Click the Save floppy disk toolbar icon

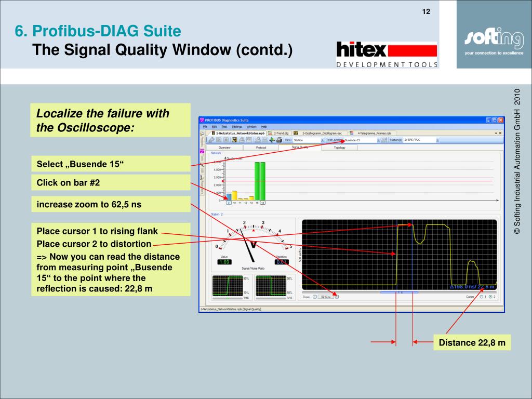pos(234,140)
